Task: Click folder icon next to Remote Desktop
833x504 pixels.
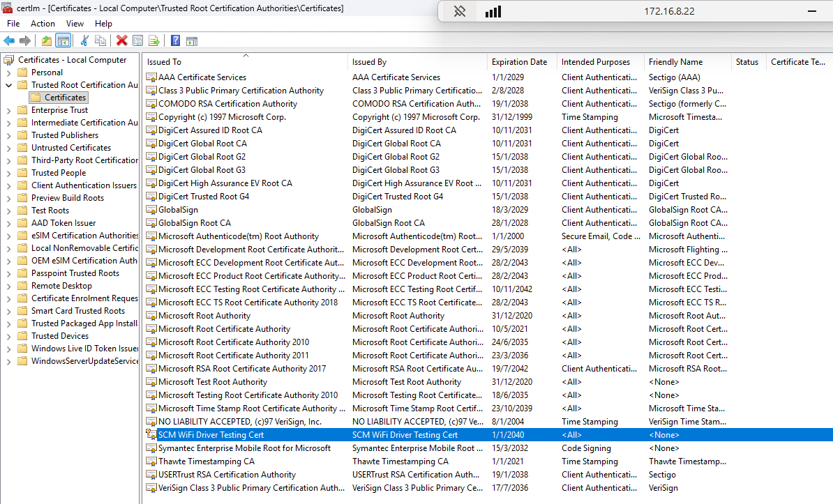Action: (22, 286)
